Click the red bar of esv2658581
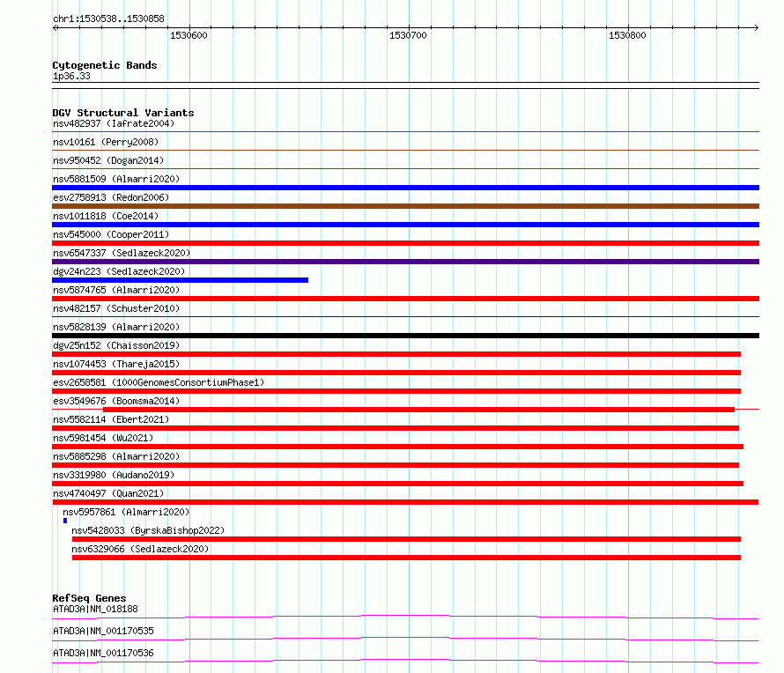Screen dimensions: 784x673 pos(396,391)
